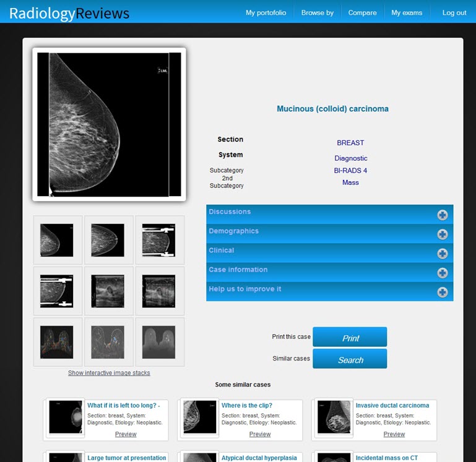476x462 pixels.
Task: Open the My portofolio menu
Action: point(266,13)
